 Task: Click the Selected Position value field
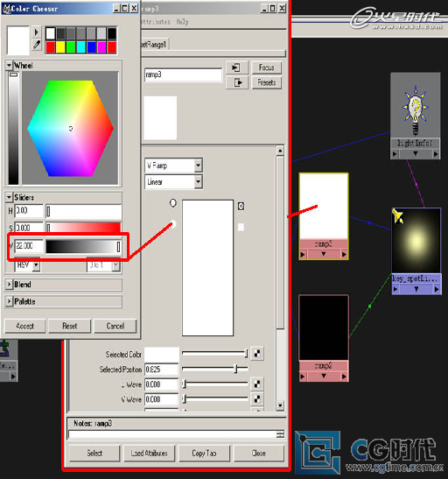[162, 369]
